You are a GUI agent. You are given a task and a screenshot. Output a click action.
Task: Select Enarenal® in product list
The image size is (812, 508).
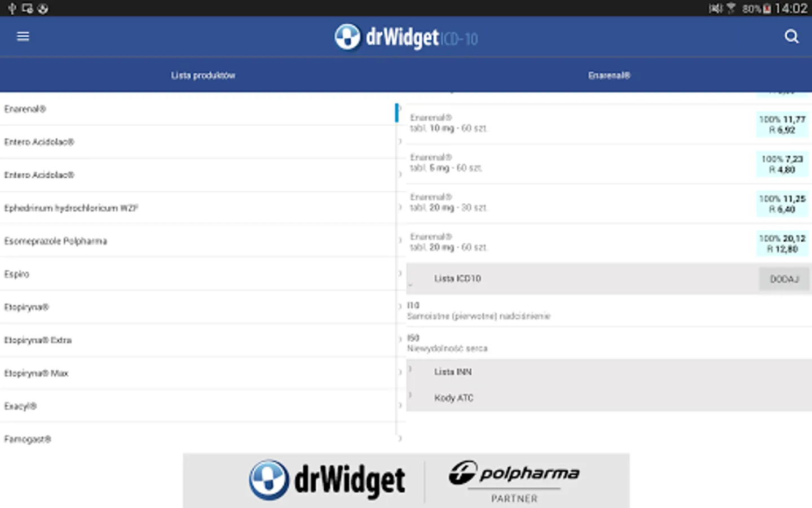(197, 109)
